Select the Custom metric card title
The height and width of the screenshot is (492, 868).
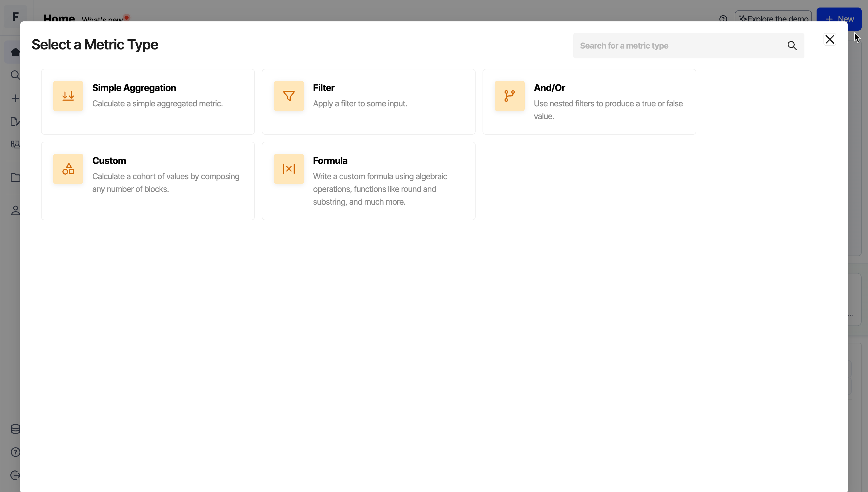pos(109,161)
